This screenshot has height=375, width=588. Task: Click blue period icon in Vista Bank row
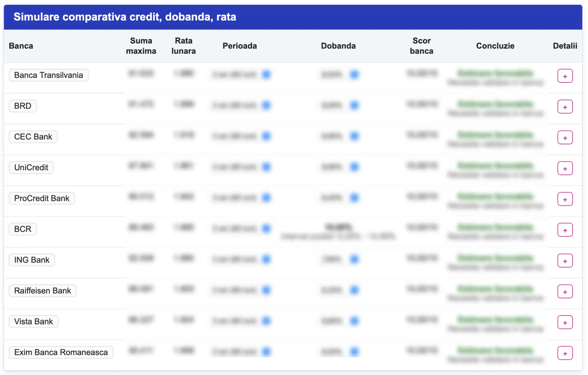tap(266, 321)
